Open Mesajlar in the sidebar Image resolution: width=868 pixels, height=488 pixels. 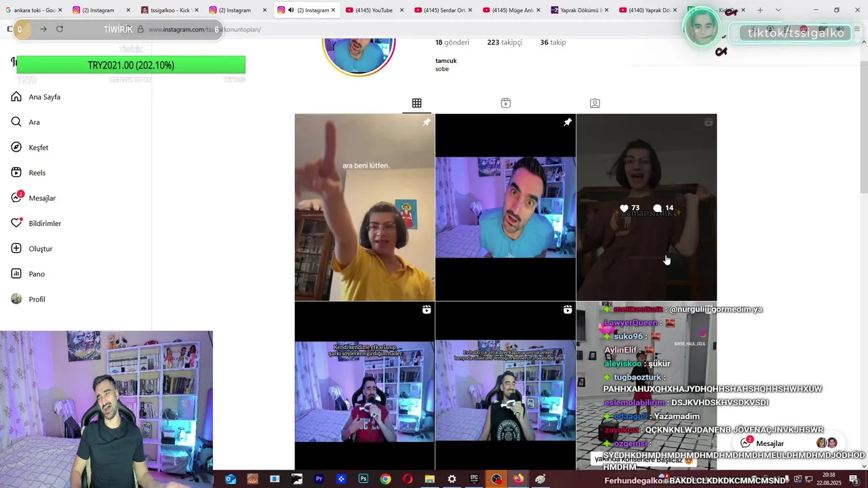pos(34,198)
